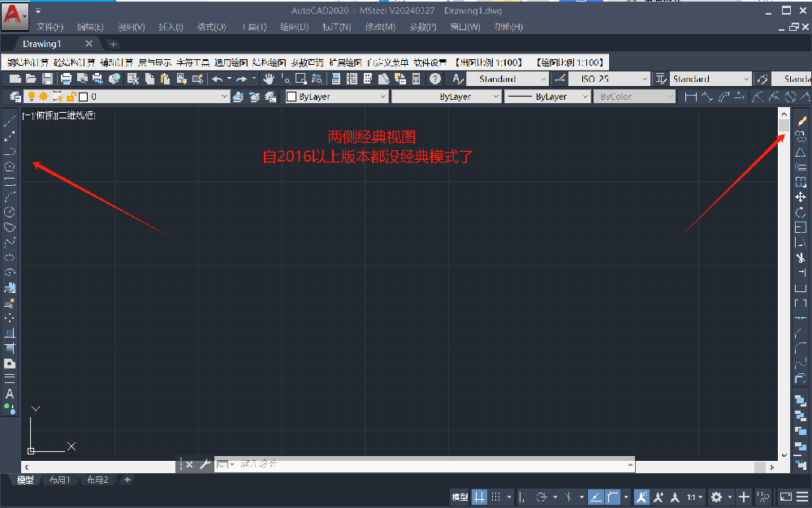Click the Undo arrow button
The image size is (812, 508).
217,79
